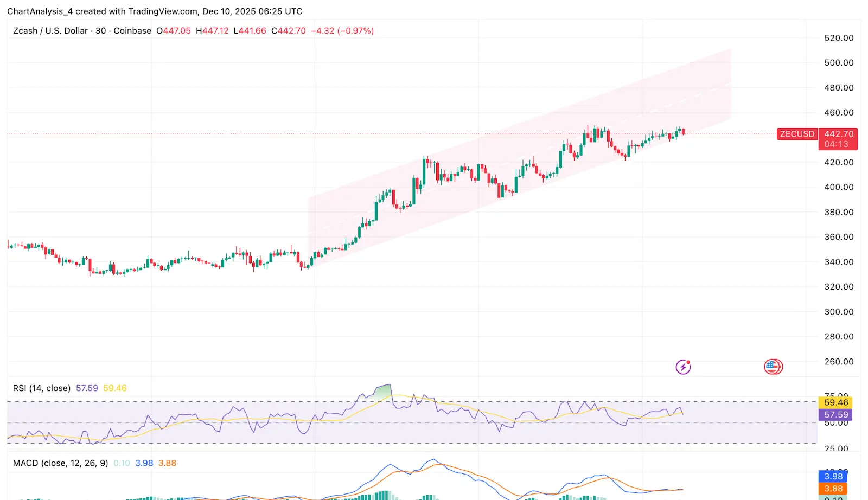Click the ChartAnalysis_4 created with TradingView.com caption

[155, 11]
